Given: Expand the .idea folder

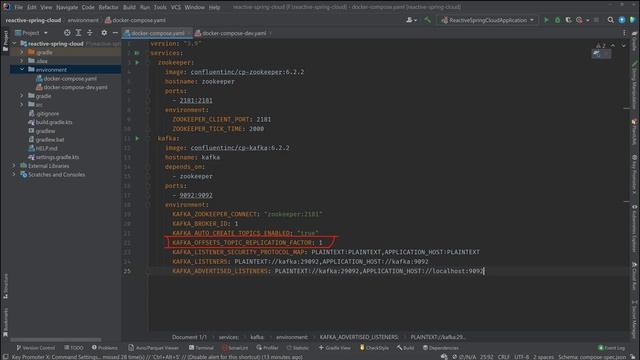Looking at the screenshot, I should tap(22, 61).
